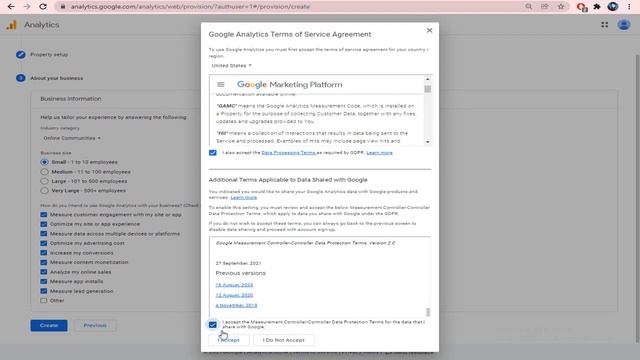The image size is (640, 360).
Task: Click the terms frame scroll down arrow
Action: coord(428,142)
